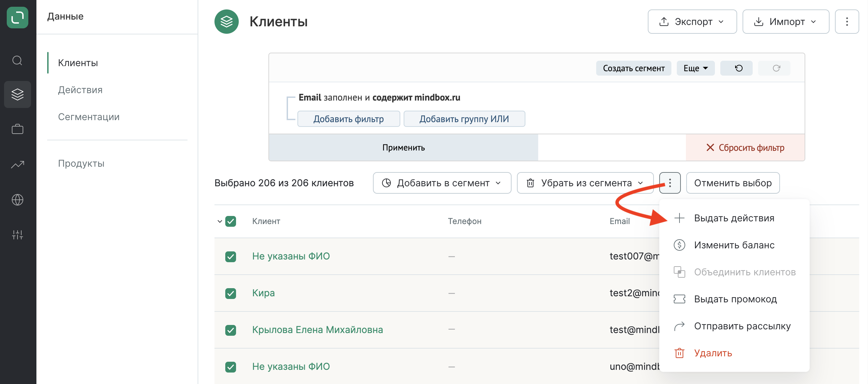Choose Выдать действия from the menu

[734, 218]
